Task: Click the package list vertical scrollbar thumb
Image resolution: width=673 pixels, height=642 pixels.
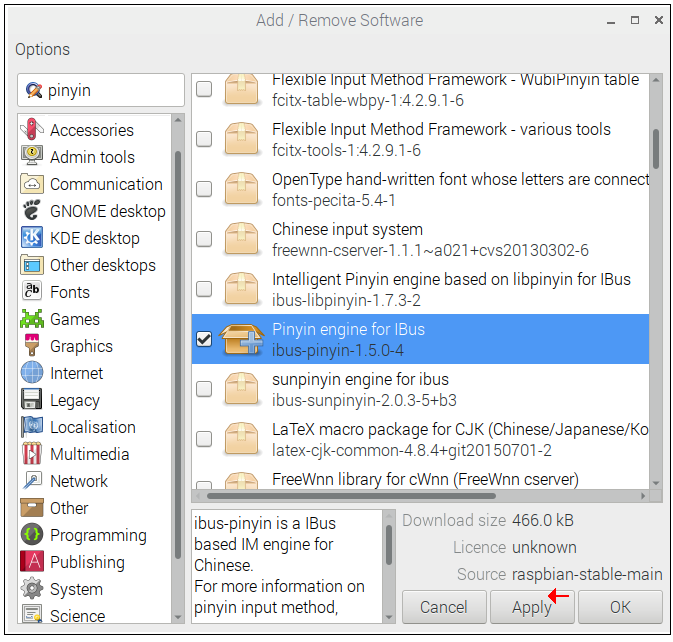Action: pyautogui.click(x=656, y=148)
